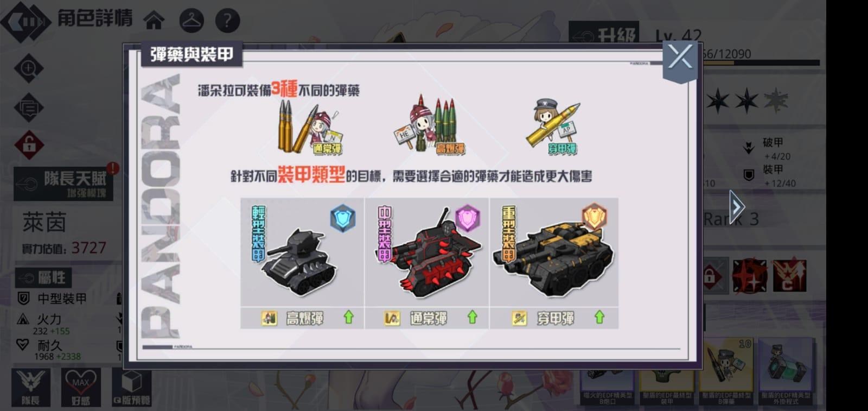Viewport: 868px width, 411px height.
Task: Select the 輕型裝甲 tank card
Action: (303, 263)
